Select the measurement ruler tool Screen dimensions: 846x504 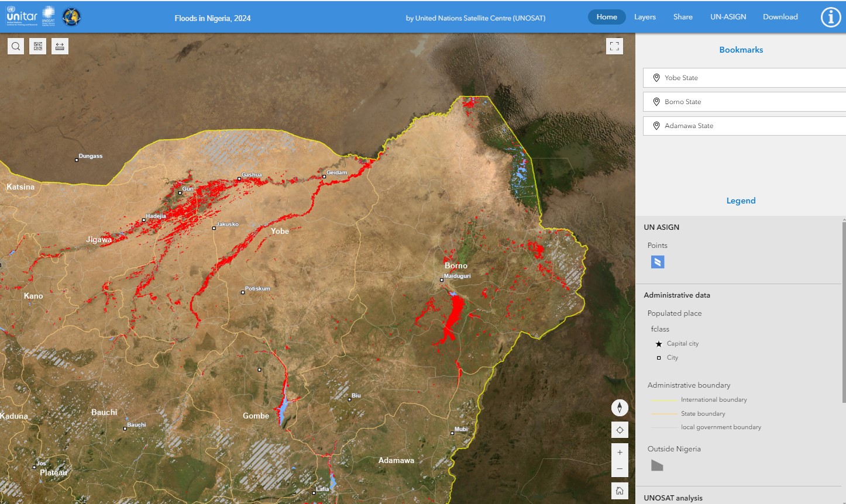click(x=60, y=46)
